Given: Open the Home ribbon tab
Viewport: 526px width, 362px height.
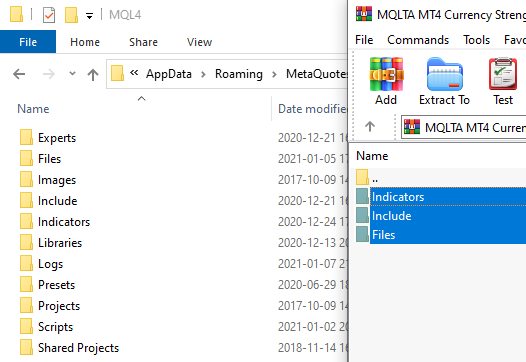Looking at the screenshot, I should [x=85, y=42].
